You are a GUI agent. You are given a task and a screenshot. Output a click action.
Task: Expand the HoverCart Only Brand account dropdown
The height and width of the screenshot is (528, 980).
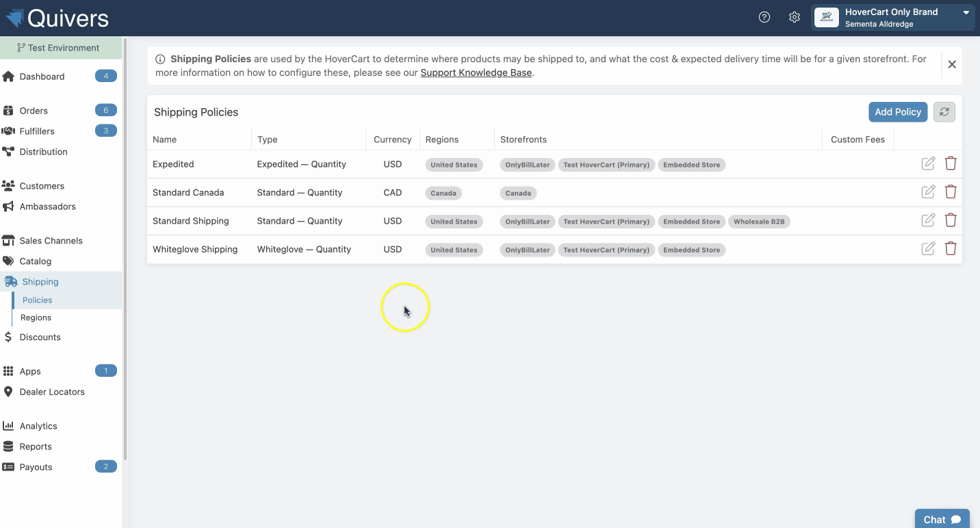966,12
